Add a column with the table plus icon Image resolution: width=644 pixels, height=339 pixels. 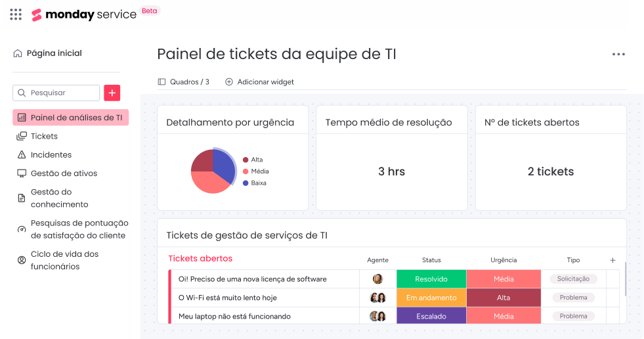[612, 260]
